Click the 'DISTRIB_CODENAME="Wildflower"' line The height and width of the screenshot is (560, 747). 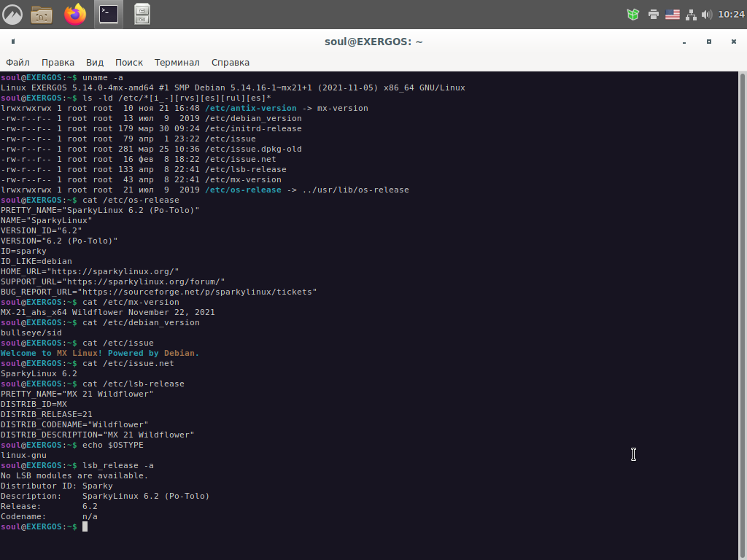tap(74, 425)
